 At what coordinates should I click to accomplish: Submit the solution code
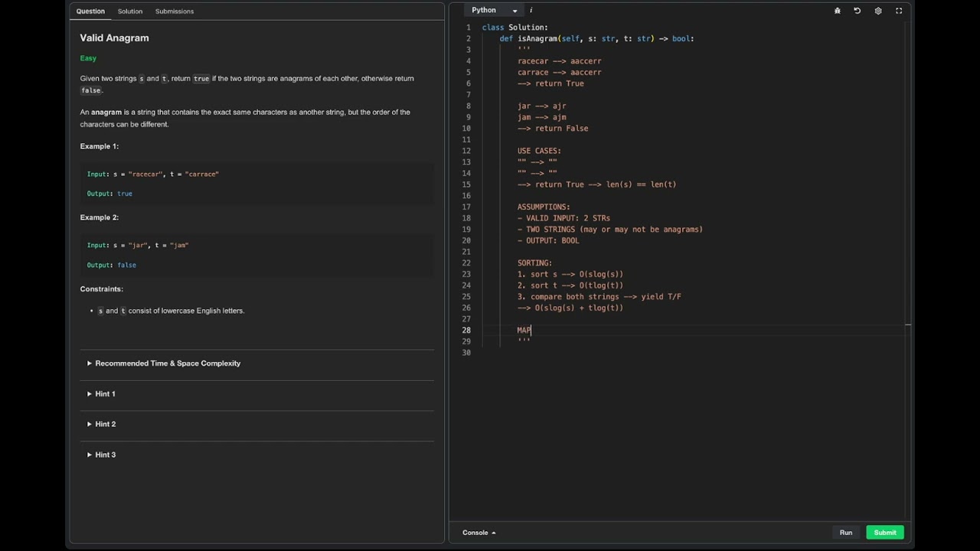point(884,533)
